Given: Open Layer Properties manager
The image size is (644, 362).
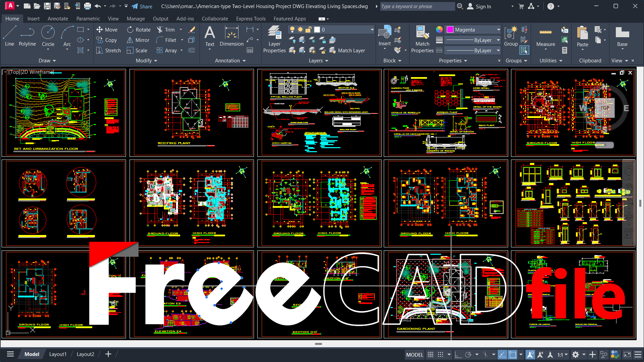Looking at the screenshot, I should point(274,39).
